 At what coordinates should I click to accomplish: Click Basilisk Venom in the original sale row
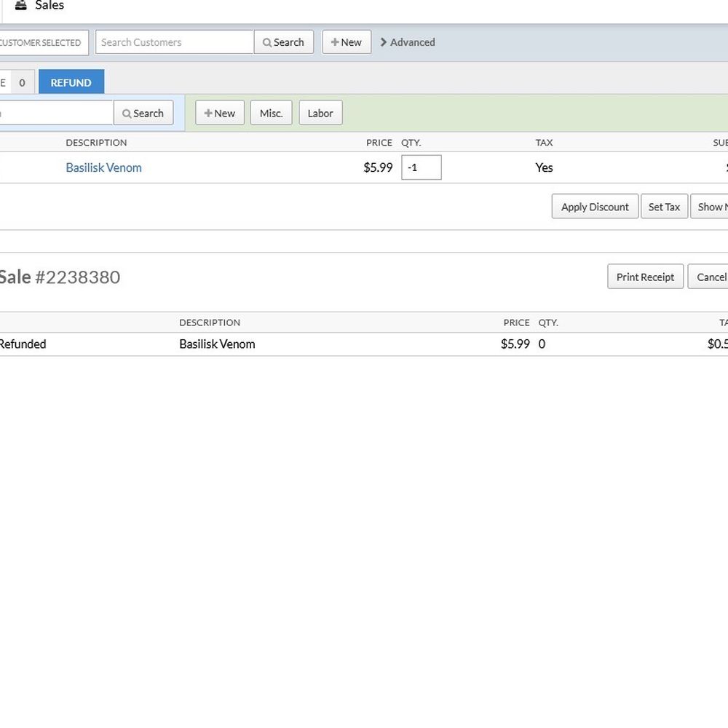pyautogui.click(x=217, y=344)
